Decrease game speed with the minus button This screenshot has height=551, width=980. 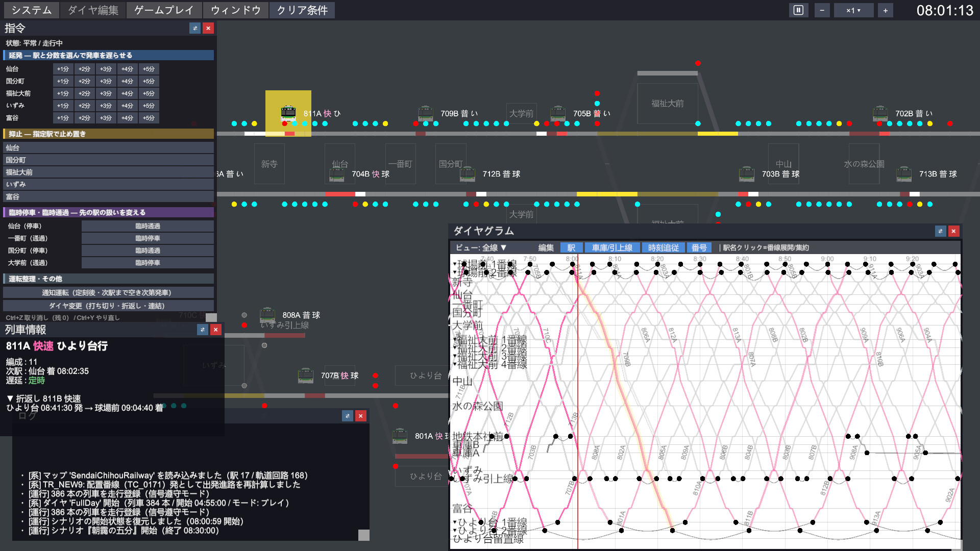(x=822, y=10)
